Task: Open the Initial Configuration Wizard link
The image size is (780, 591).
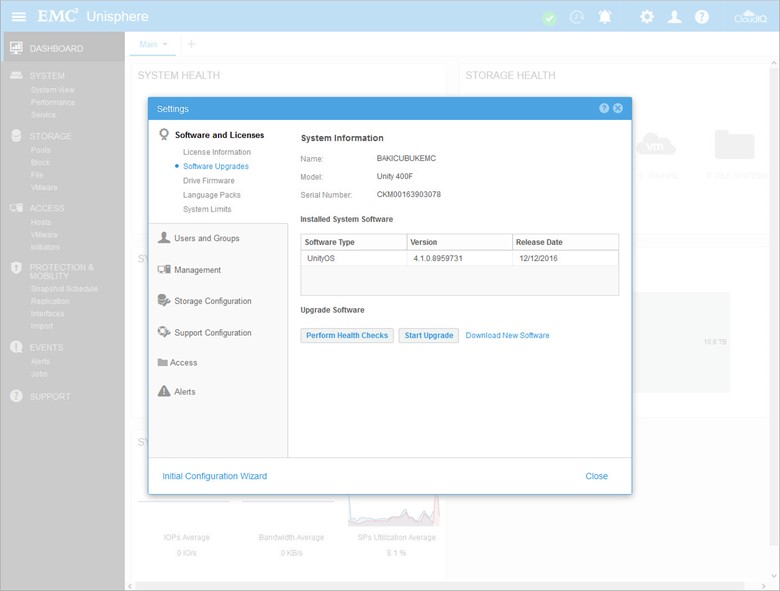Action: (x=214, y=476)
